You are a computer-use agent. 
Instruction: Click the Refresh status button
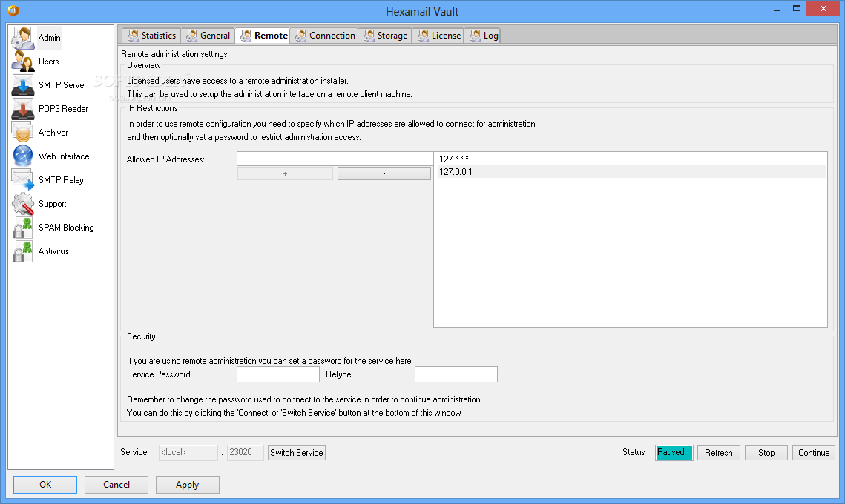(x=718, y=453)
